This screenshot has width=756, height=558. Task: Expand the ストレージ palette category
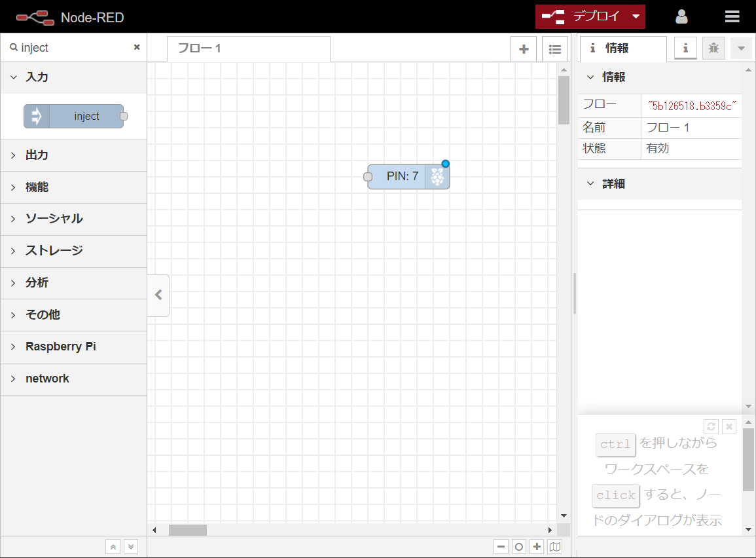click(x=74, y=251)
